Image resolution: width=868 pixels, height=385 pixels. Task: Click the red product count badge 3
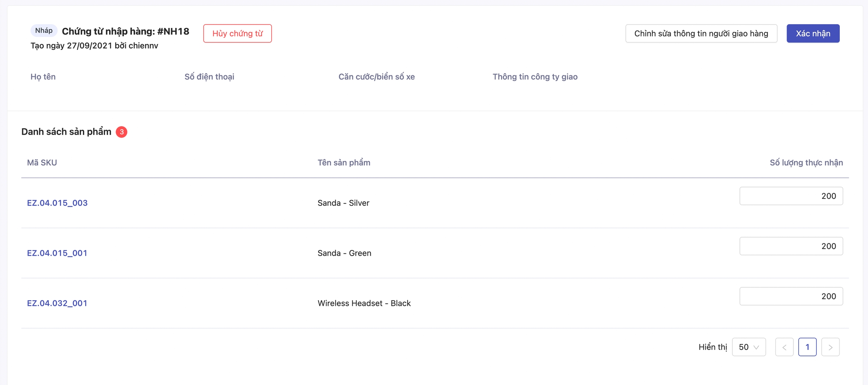(x=121, y=132)
